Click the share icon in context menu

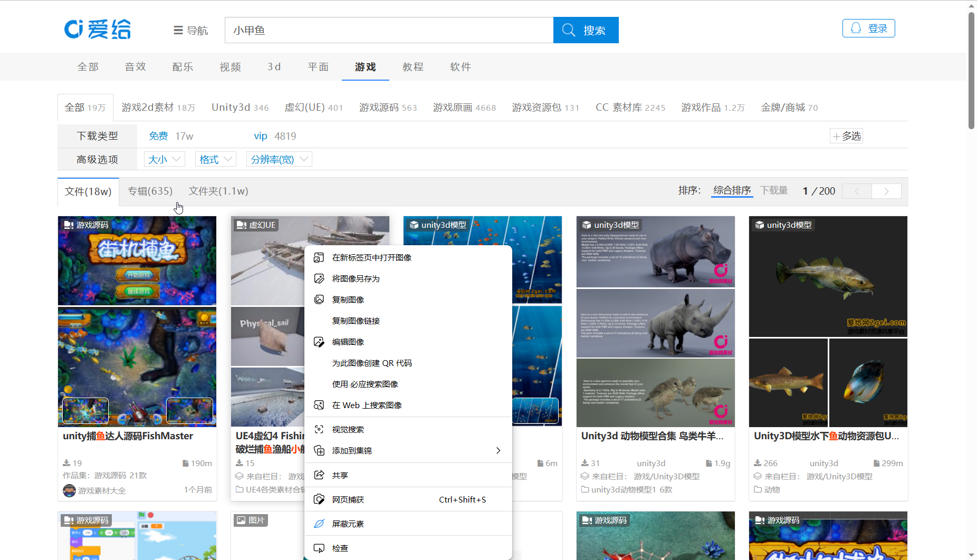(319, 475)
